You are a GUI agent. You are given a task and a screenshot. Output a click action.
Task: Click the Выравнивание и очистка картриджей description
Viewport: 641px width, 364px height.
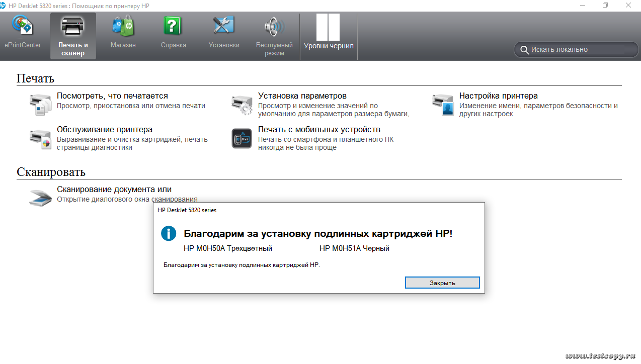(132, 143)
